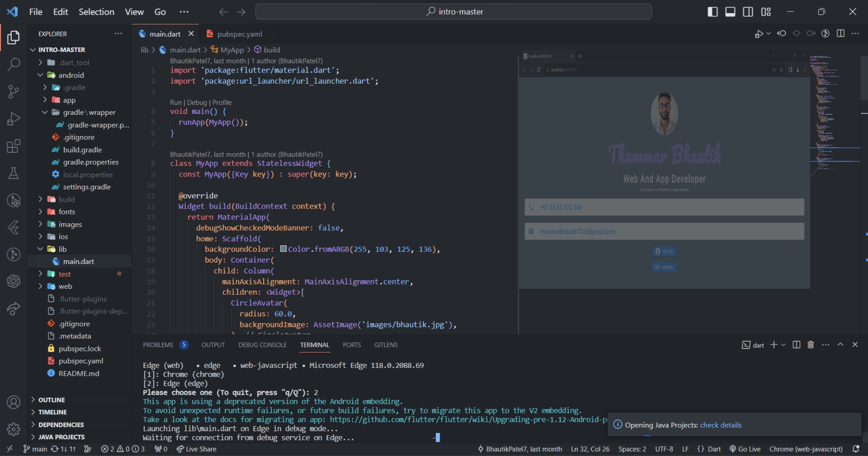
Task: Click Go Live in status bar
Action: click(745, 449)
